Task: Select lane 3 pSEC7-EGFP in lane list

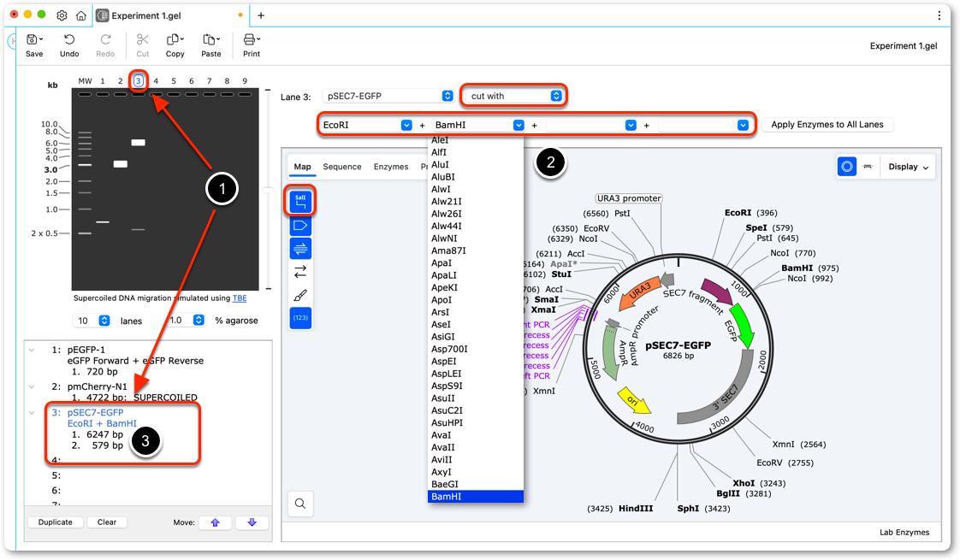Action: click(x=96, y=412)
